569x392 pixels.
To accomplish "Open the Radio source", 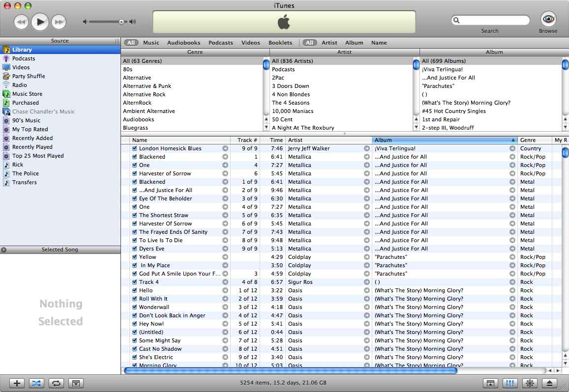I will click(x=60, y=85).
